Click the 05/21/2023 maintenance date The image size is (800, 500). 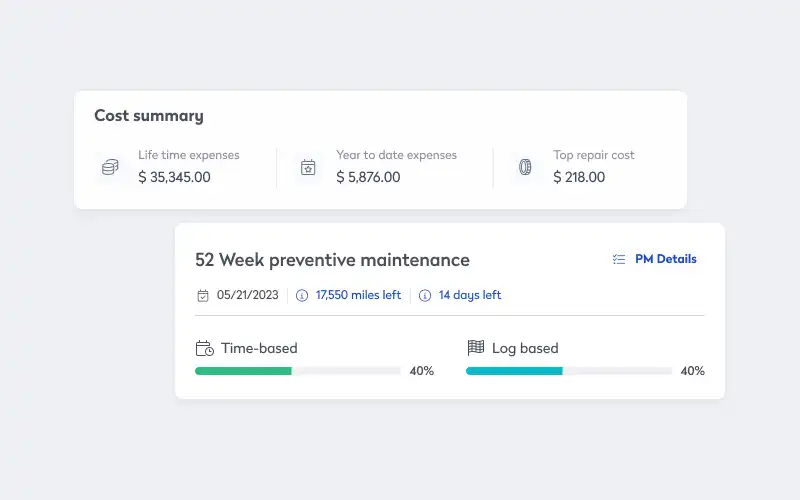[248, 296]
